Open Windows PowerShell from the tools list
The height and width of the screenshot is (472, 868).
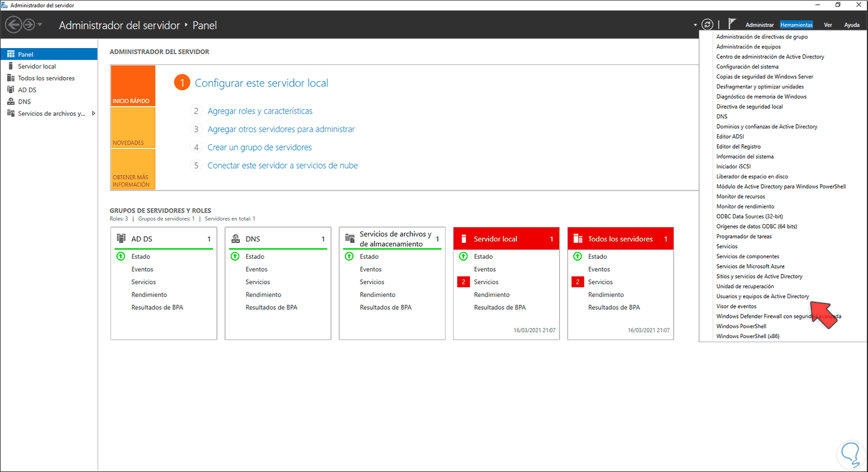741,326
